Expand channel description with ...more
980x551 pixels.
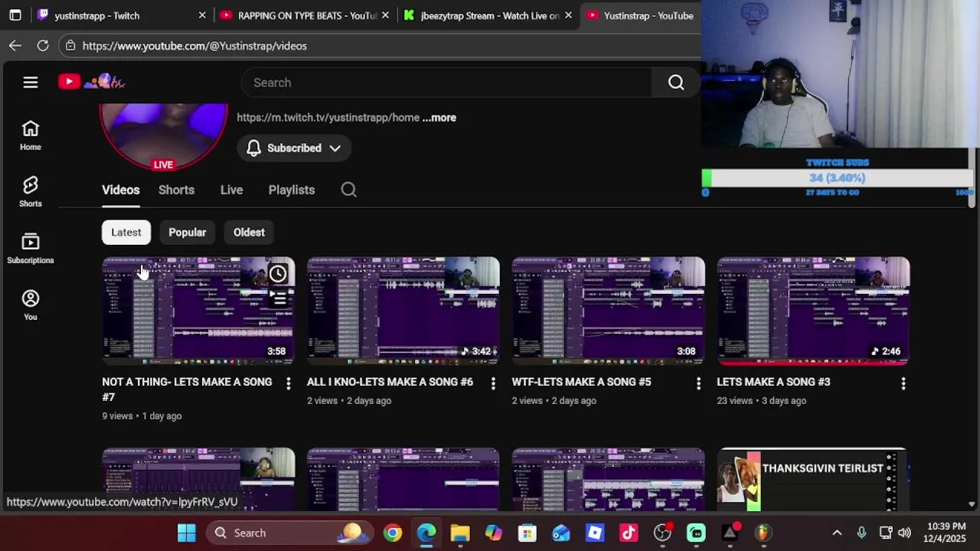point(439,118)
